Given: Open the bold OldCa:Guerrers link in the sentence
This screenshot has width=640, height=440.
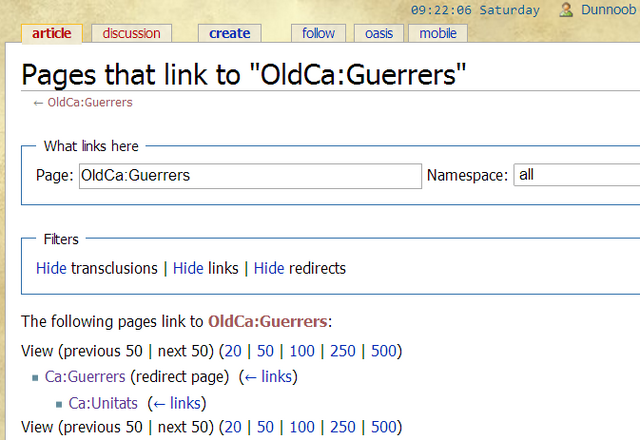Looking at the screenshot, I should (x=268, y=322).
